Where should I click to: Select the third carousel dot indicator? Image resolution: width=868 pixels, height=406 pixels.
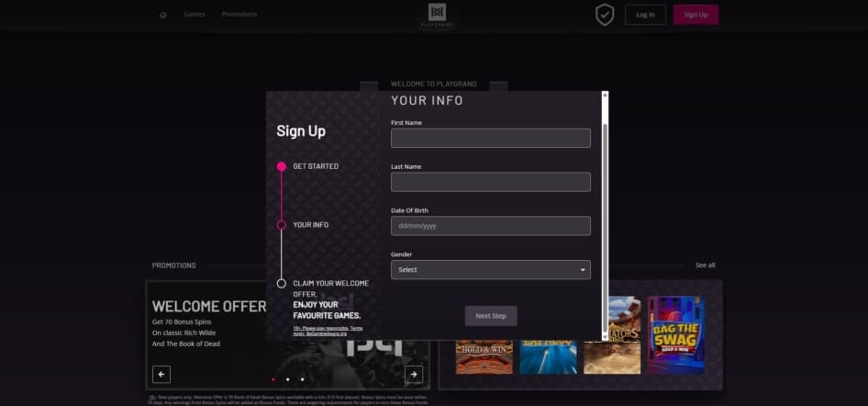302,379
